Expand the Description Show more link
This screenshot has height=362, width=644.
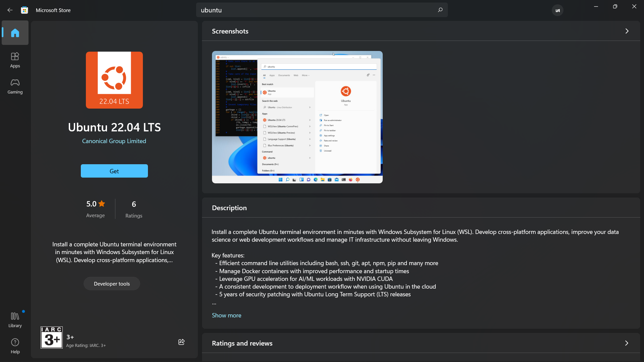(226, 315)
